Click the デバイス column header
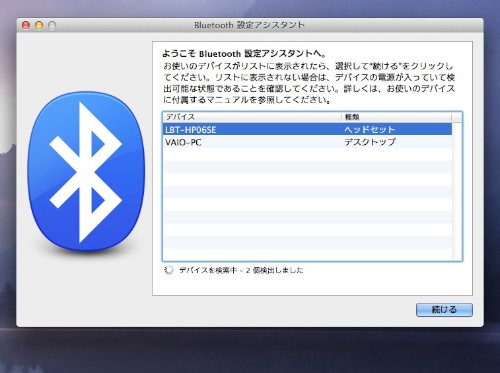This screenshot has width=500, height=373. click(252, 117)
